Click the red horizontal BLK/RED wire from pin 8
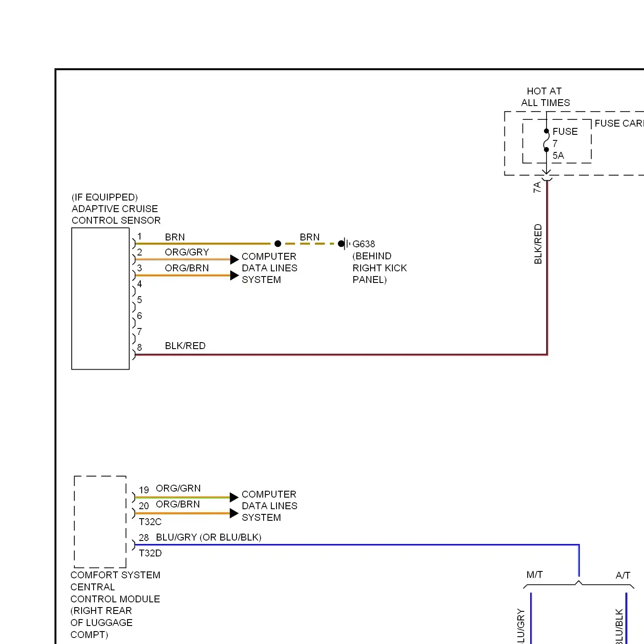644x644 pixels. 341,355
